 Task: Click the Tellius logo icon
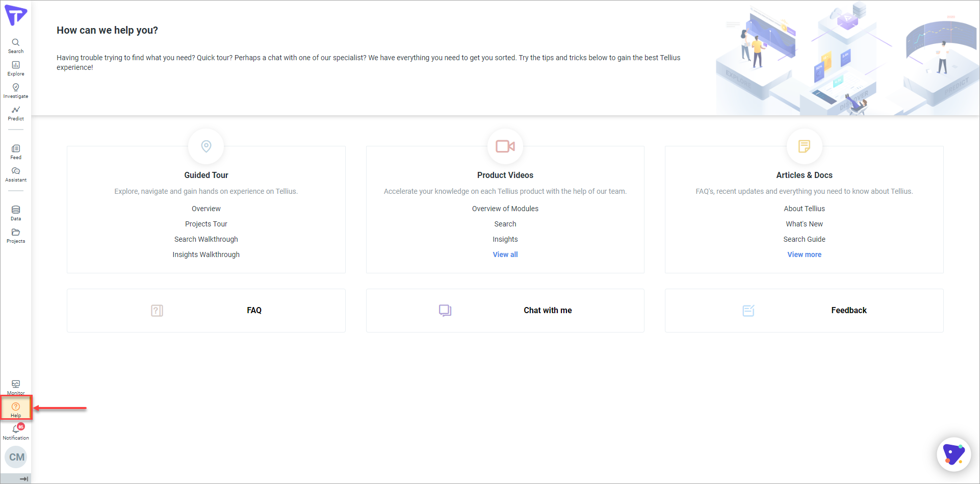[x=16, y=15]
